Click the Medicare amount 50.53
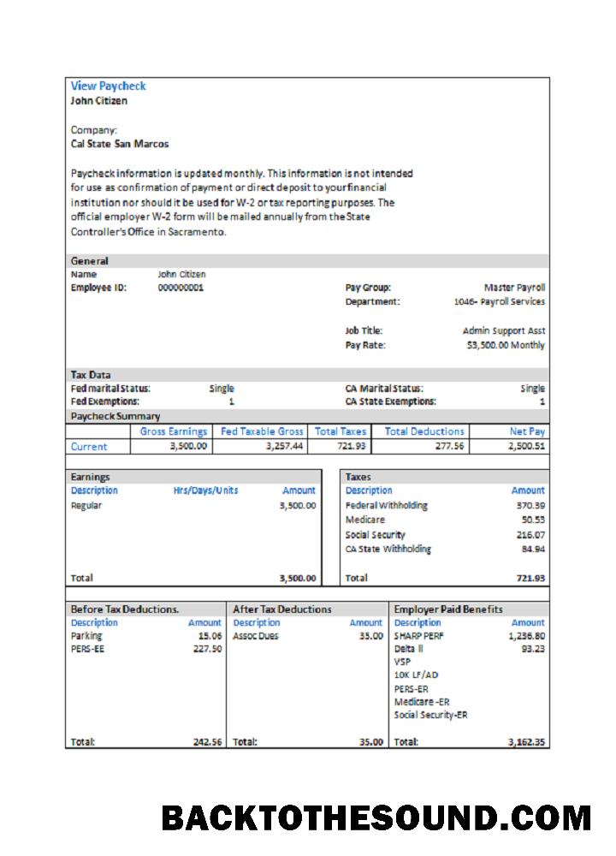The height and width of the screenshot is (856, 616). click(533, 520)
